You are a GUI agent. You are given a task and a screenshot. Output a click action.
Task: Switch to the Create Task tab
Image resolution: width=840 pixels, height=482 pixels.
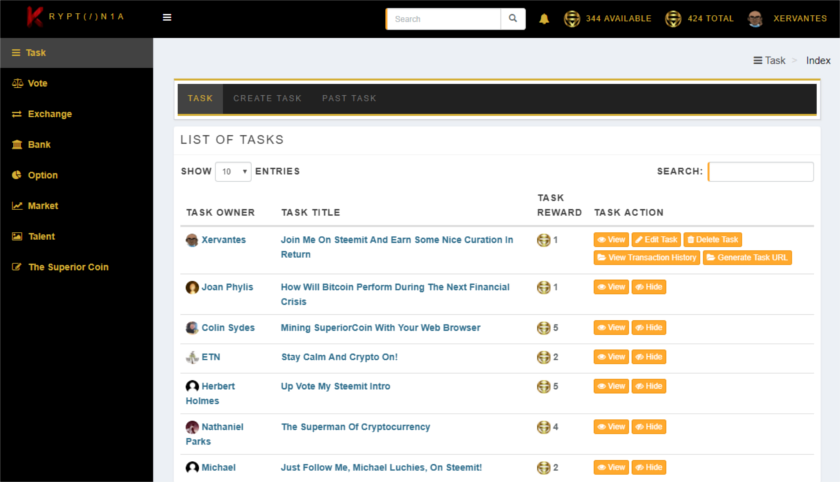pos(267,99)
